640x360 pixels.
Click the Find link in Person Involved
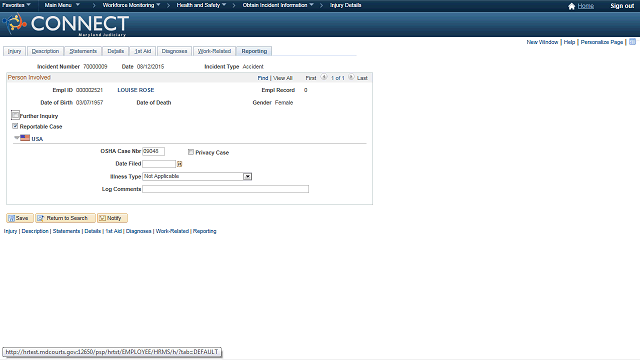[263, 78]
